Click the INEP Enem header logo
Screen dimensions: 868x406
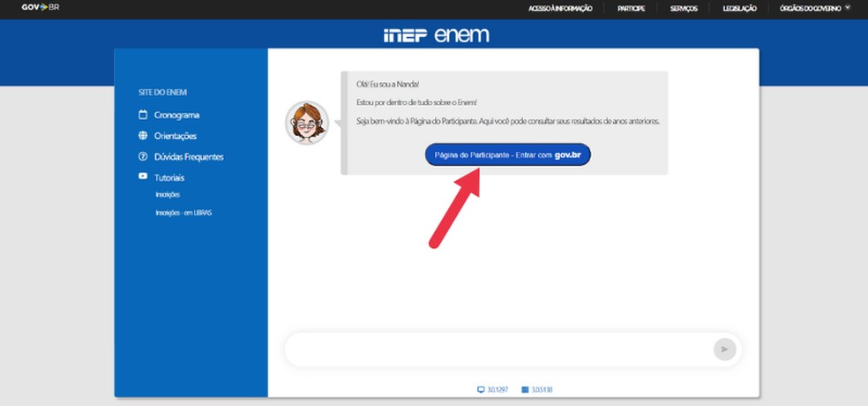point(437,35)
